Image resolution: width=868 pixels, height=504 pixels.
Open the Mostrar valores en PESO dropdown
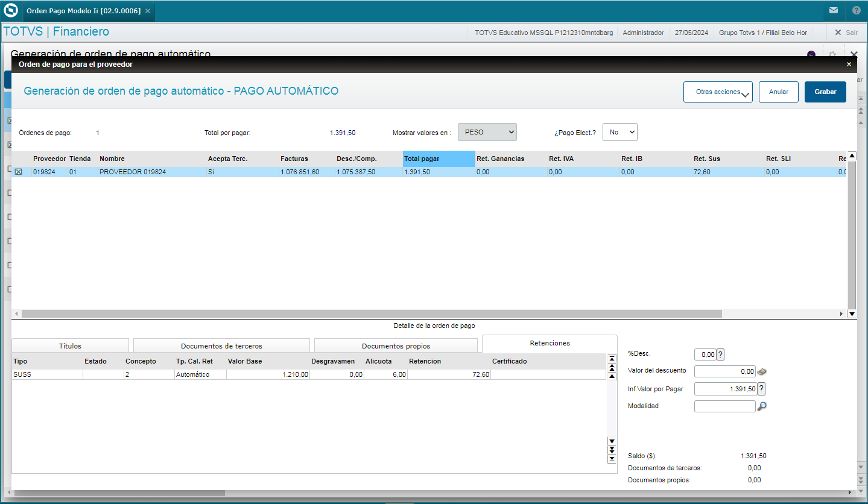(487, 132)
